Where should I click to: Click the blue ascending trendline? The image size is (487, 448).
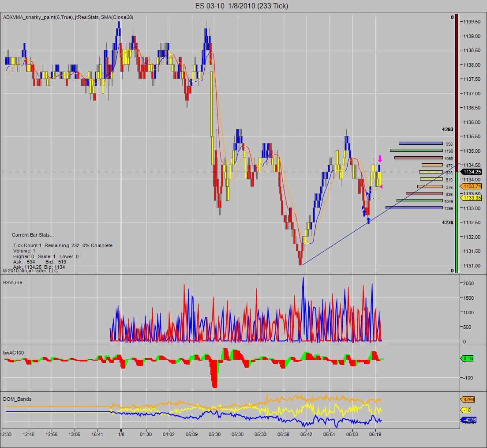379,215
